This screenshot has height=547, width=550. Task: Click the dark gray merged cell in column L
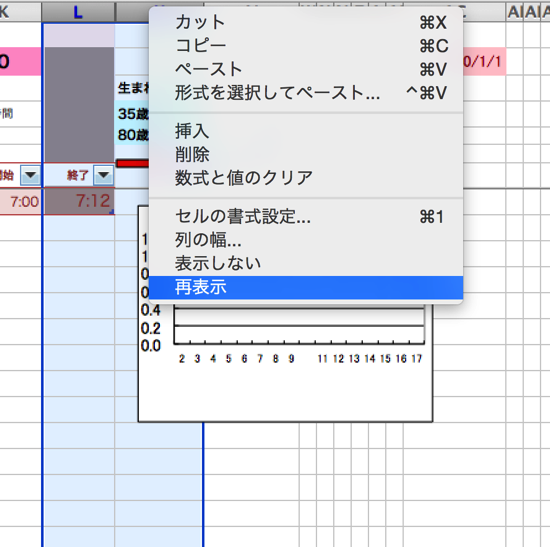point(79,105)
